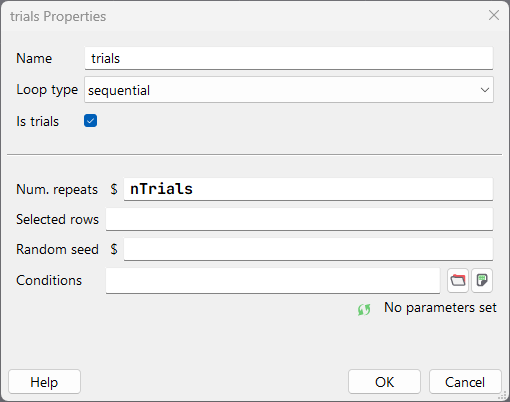Open Help for loop properties
This screenshot has height=402, width=510.
point(44,382)
